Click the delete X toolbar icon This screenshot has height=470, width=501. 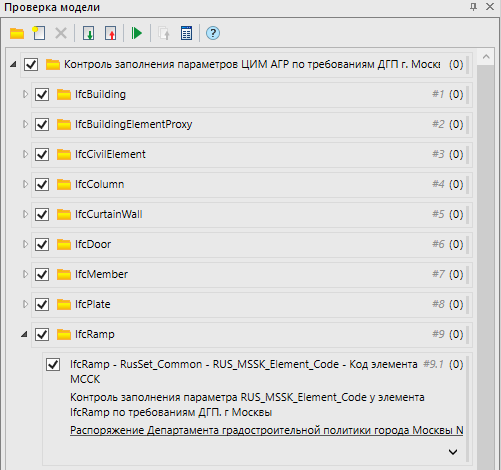click(x=61, y=33)
